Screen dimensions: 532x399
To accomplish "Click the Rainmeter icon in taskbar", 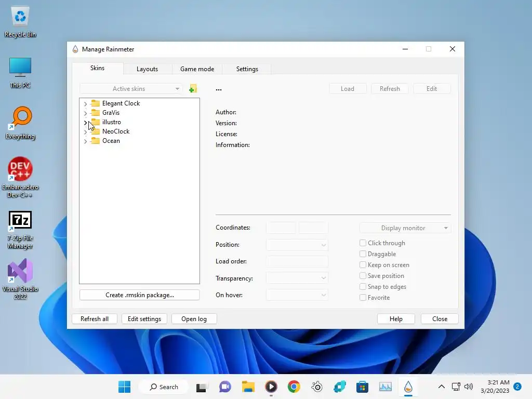I will pos(408,387).
